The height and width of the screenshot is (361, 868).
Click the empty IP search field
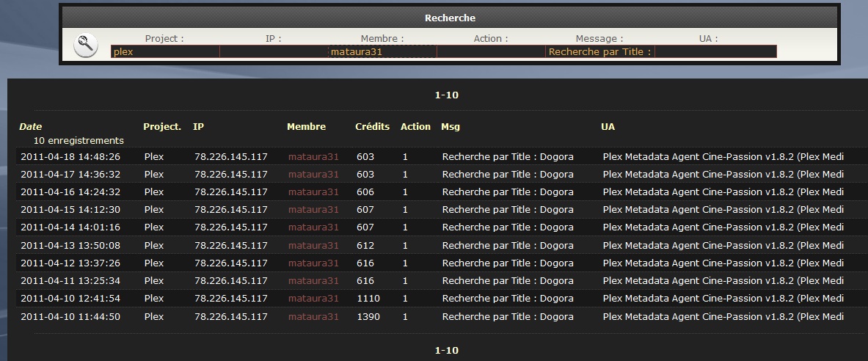pos(274,51)
